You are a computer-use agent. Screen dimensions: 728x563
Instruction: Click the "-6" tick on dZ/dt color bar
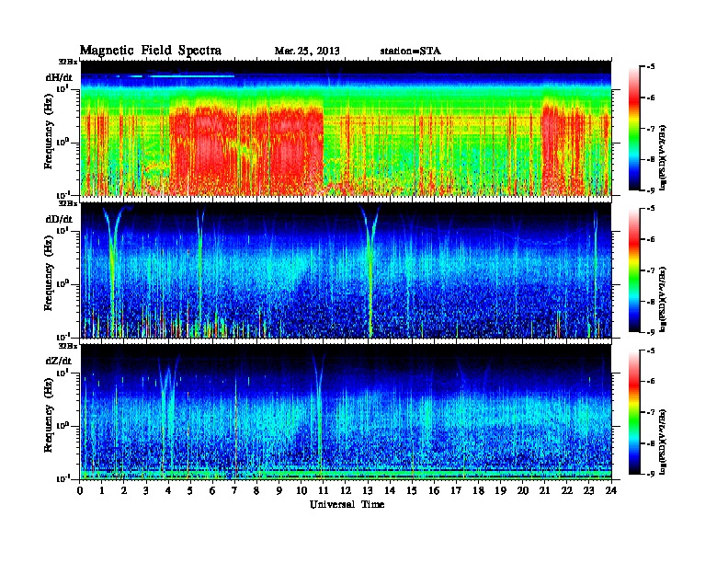tap(651, 381)
